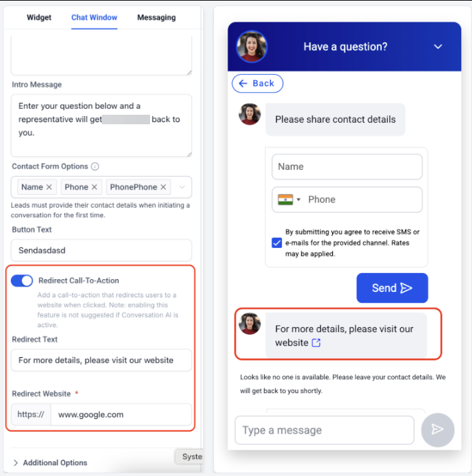This screenshot has height=476, width=472.
Task: Click the Contact Form Options info icon
Action: pyautogui.click(x=95, y=166)
